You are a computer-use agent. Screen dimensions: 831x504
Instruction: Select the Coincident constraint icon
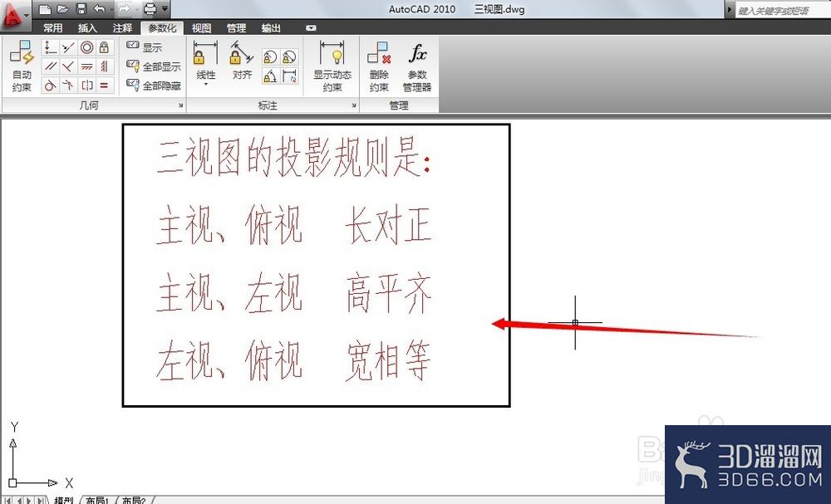(50, 47)
